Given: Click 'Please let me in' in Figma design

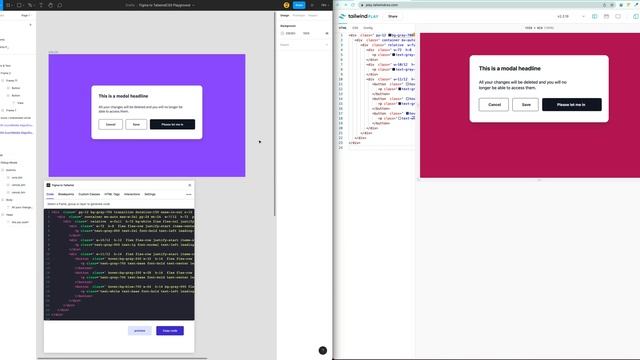Looking at the screenshot, I should pos(172,124).
